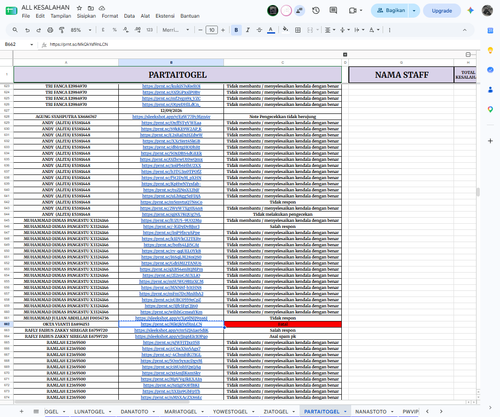Screen dimensions: 500x417
Task: Open the all sheets list
Action: pos(36,412)
